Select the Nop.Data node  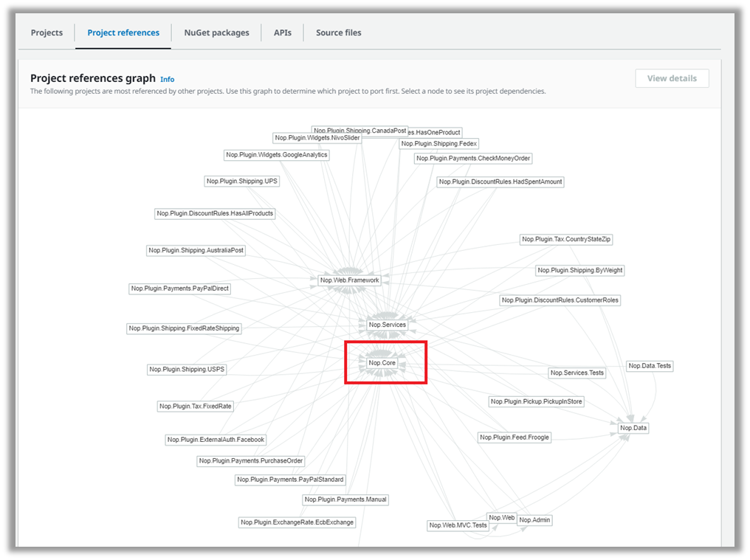click(632, 427)
